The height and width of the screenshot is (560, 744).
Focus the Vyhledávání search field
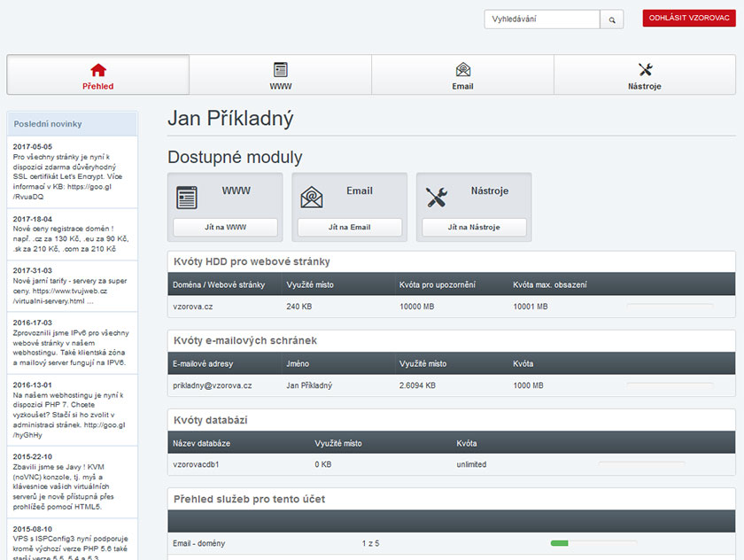542,19
